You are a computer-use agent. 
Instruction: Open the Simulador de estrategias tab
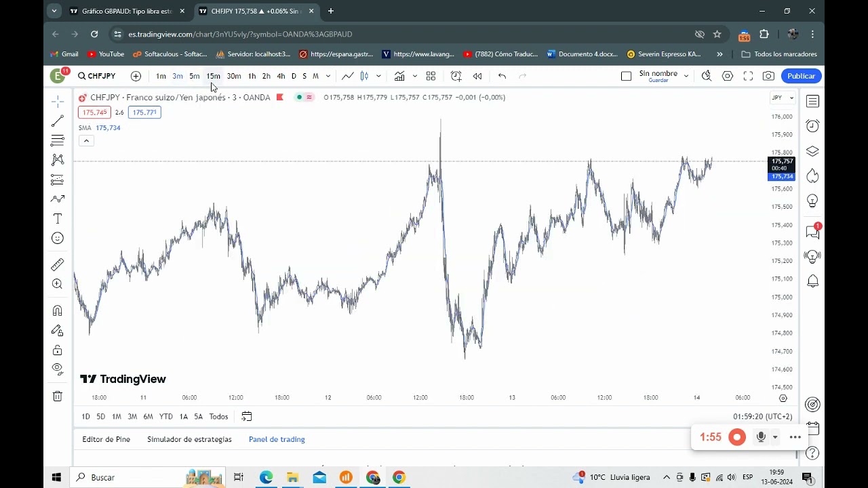click(x=189, y=439)
